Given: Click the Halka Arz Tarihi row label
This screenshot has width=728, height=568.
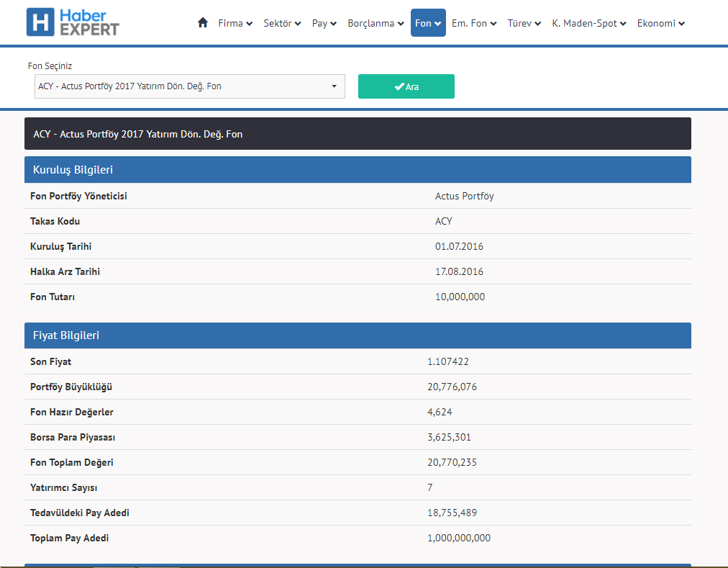Looking at the screenshot, I should click(65, 271).
